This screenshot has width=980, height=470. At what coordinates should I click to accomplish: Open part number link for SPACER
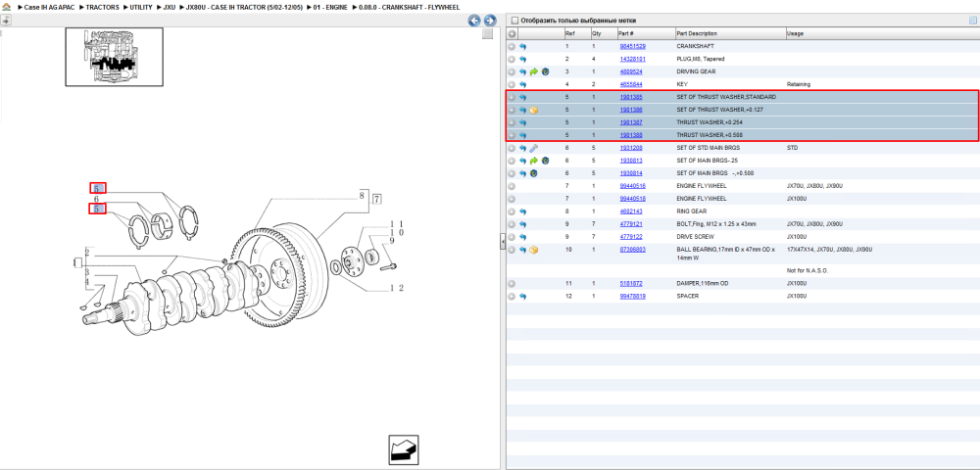(632, 296)
